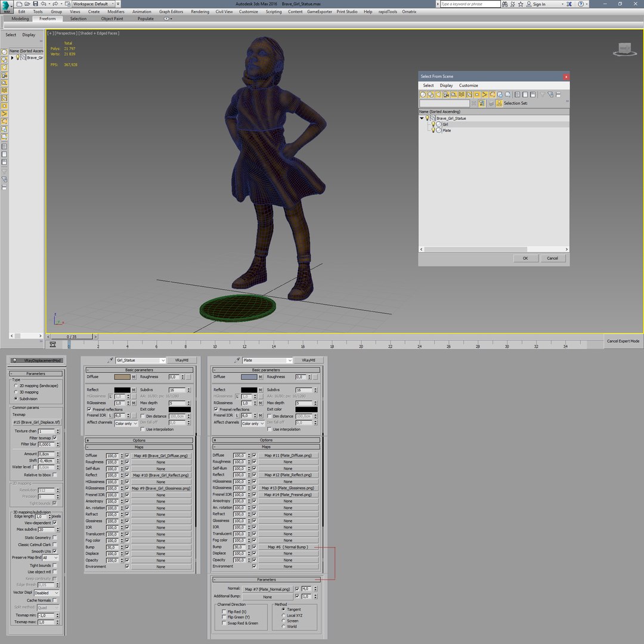
Task: Click Girl_Statue Reflect black color swatch
Action: pyautogui.click(x=122, y=390)
